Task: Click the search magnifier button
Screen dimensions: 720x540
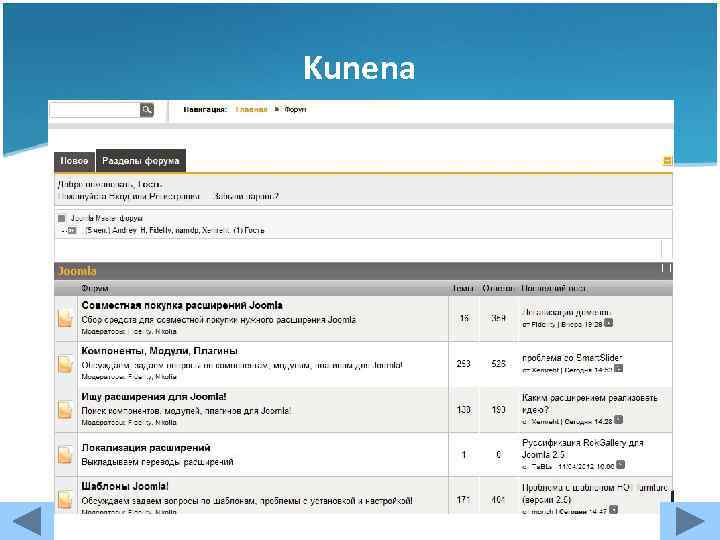Action: coord(146,110)
